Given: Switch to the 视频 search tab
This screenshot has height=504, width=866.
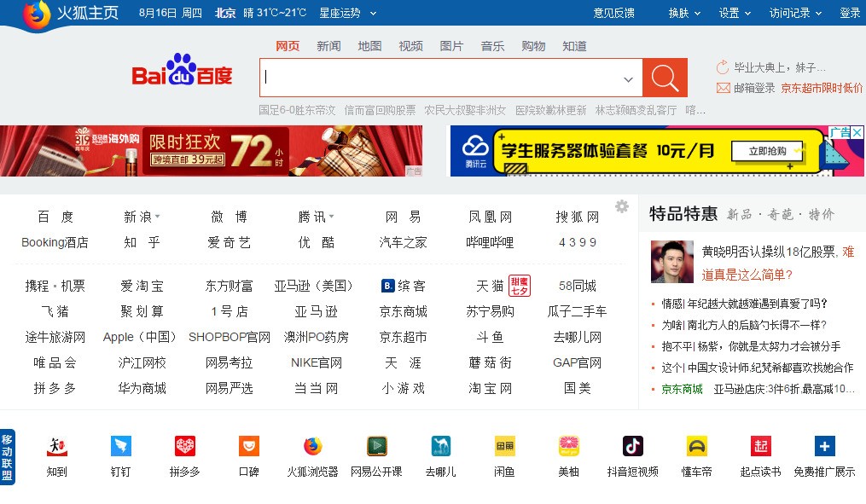Looking at the screenshot, I should 411,46.
